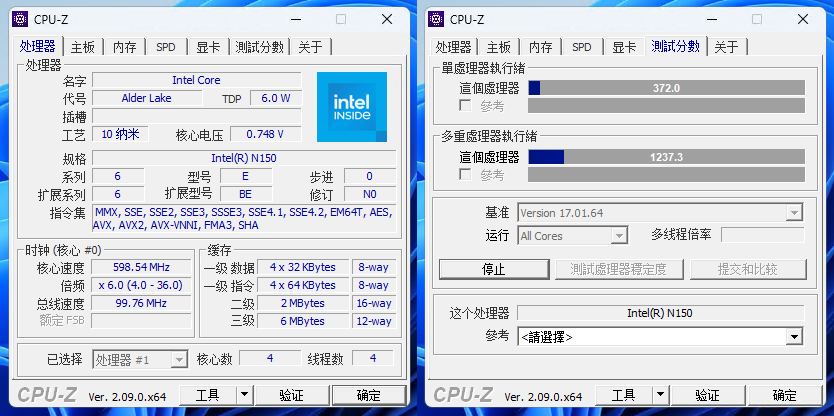Click 验证 button in right window
The width and height of the screenshot is (834, 416).
[x=707, y=395]
